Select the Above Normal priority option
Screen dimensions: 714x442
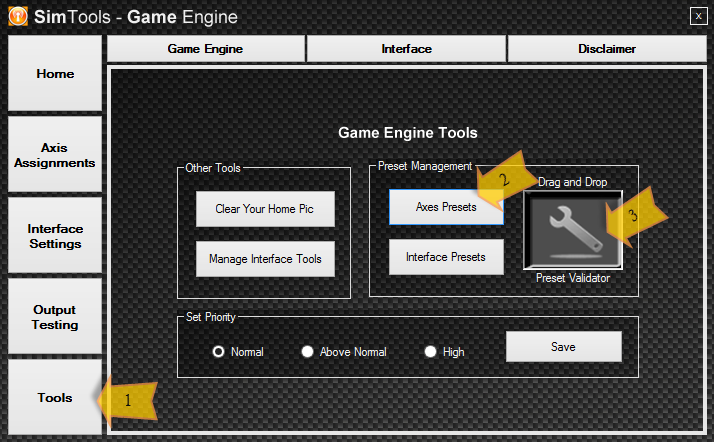click(x=307, y=352)
